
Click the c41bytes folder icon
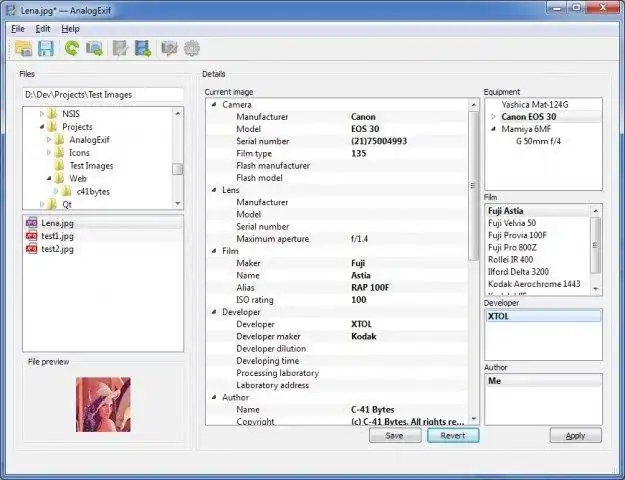click(67, 191)
